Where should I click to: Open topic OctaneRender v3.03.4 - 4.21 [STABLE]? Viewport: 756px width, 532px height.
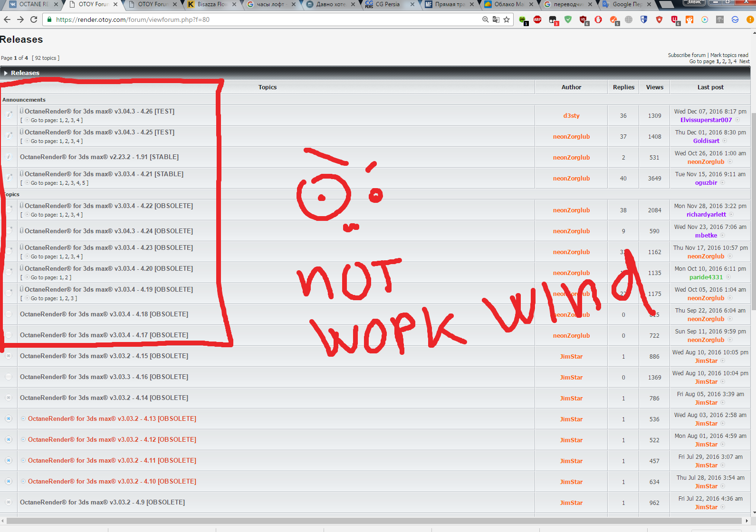(104, 174)
